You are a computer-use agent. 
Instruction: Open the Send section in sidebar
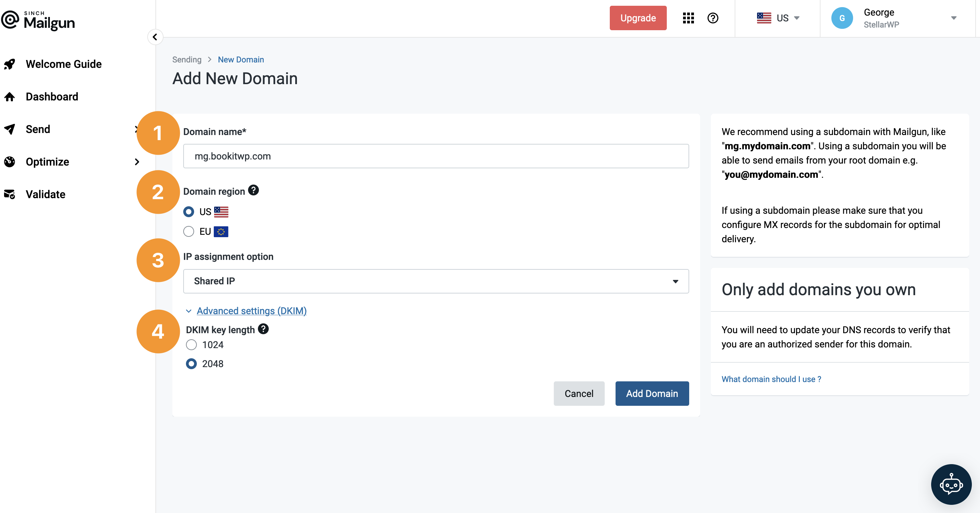tap(38, 129)
